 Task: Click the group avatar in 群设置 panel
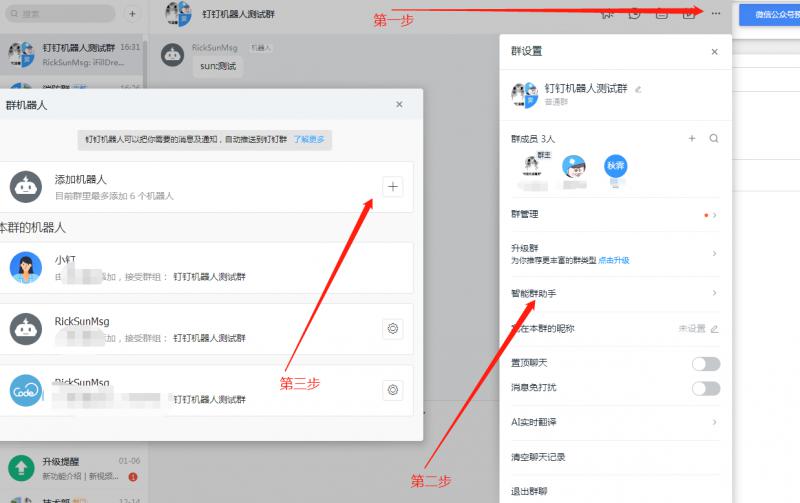[524, 95]
